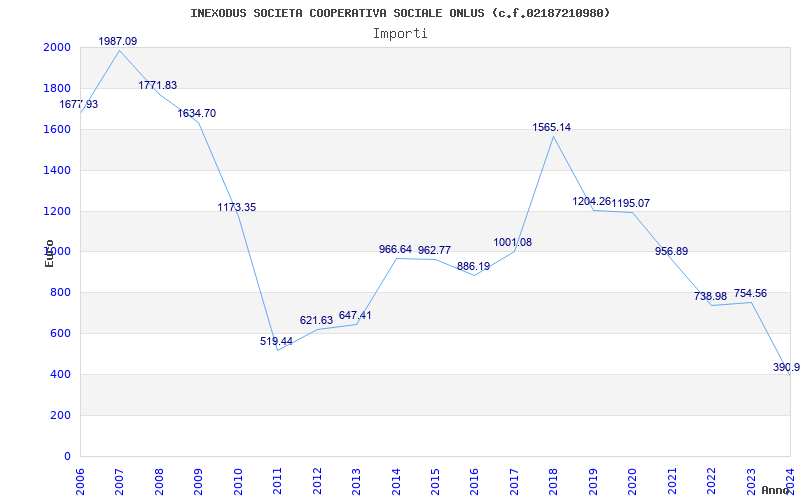Click the 2020 x-axis year label
The width and height of the screenshot is (800, 500).
point(633,481)
